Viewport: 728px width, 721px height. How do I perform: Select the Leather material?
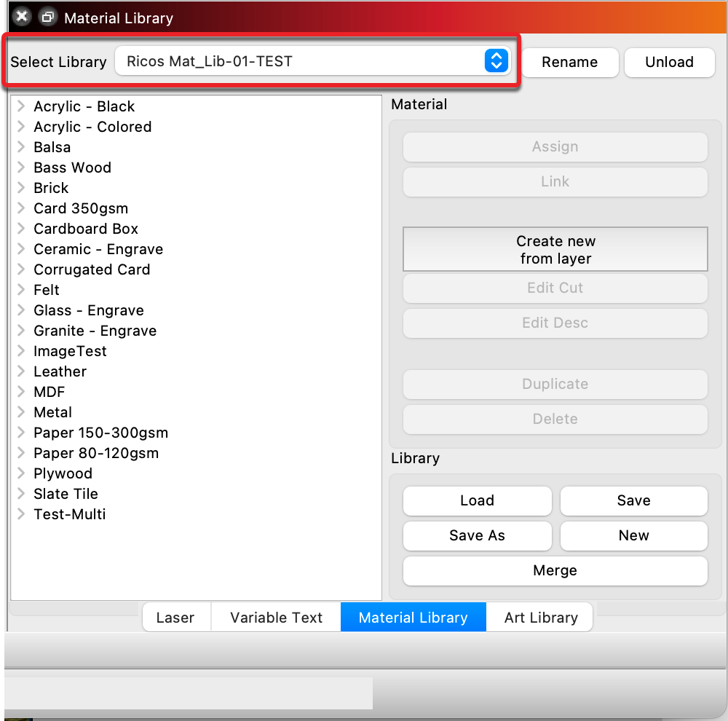point(60,371)
